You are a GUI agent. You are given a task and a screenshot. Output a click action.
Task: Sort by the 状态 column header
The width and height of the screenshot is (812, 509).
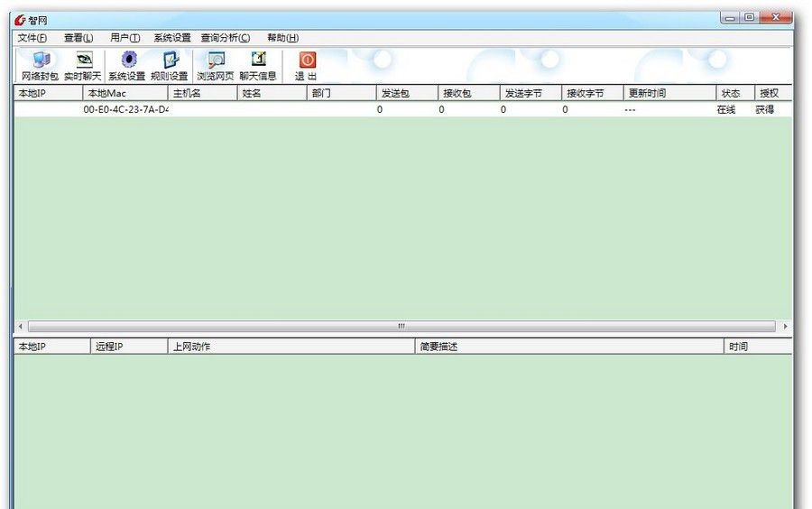pos(735,93)
